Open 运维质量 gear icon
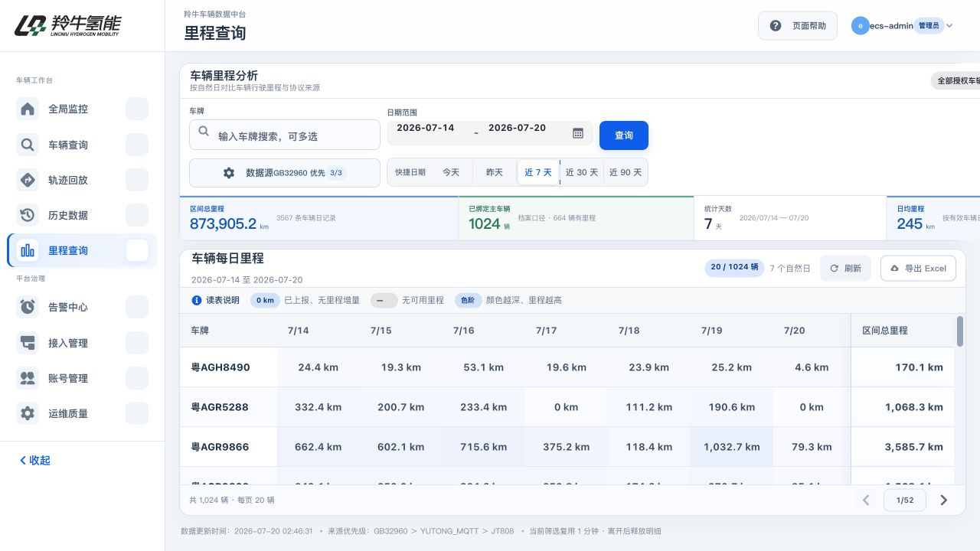 28,413
